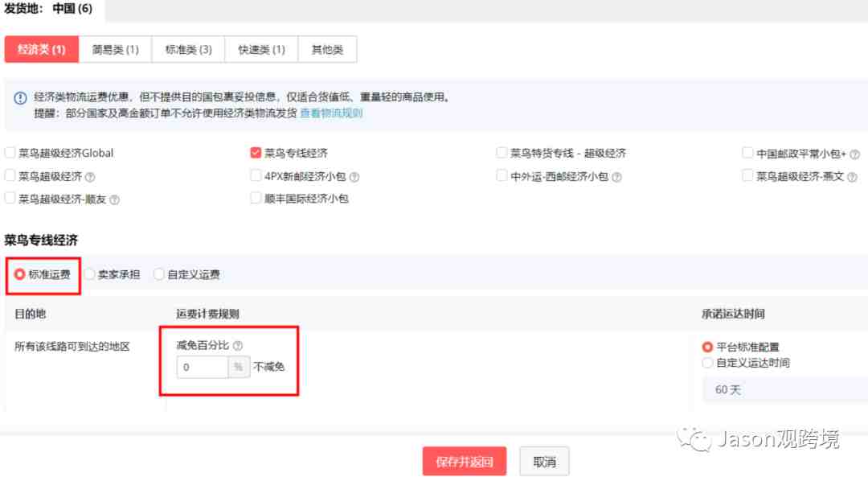868x477 pixels.
Task: Select 平台标准配置 delivery time option
Action: click(x=707, y=347)
